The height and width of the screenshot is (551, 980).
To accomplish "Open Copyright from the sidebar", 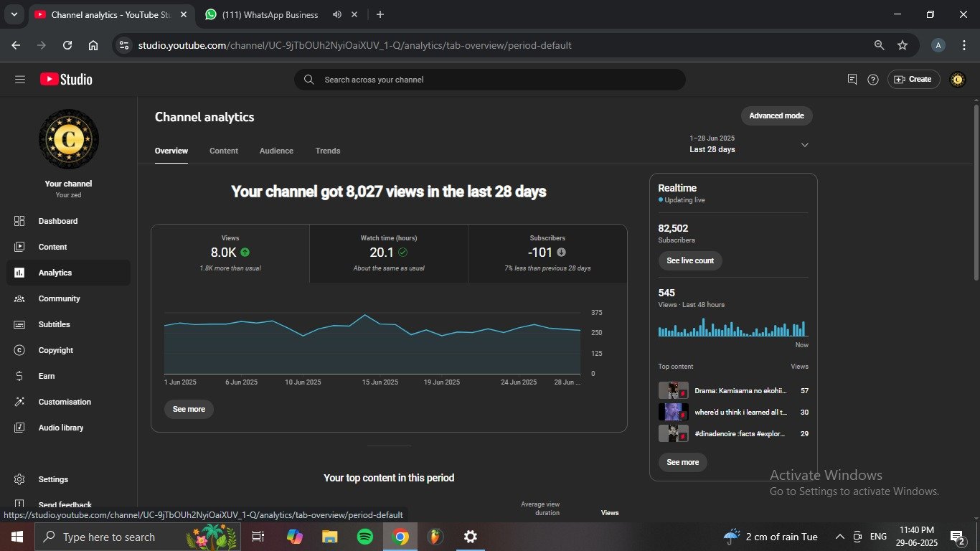I will pos(69,350).
